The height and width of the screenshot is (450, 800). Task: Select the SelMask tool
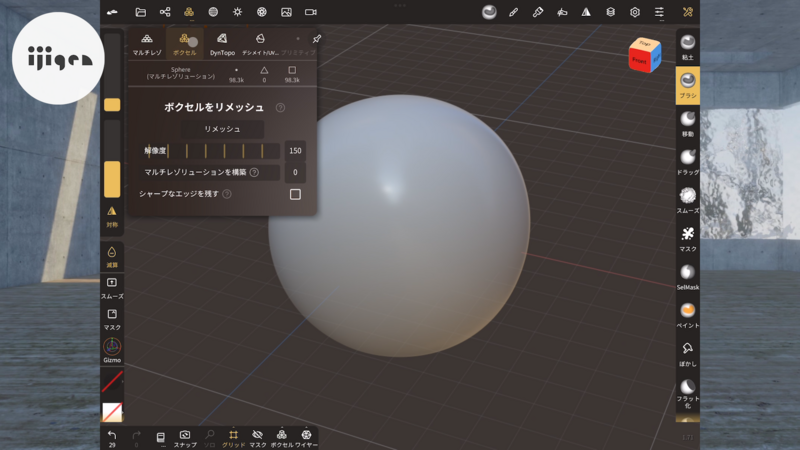pos(688,277)
